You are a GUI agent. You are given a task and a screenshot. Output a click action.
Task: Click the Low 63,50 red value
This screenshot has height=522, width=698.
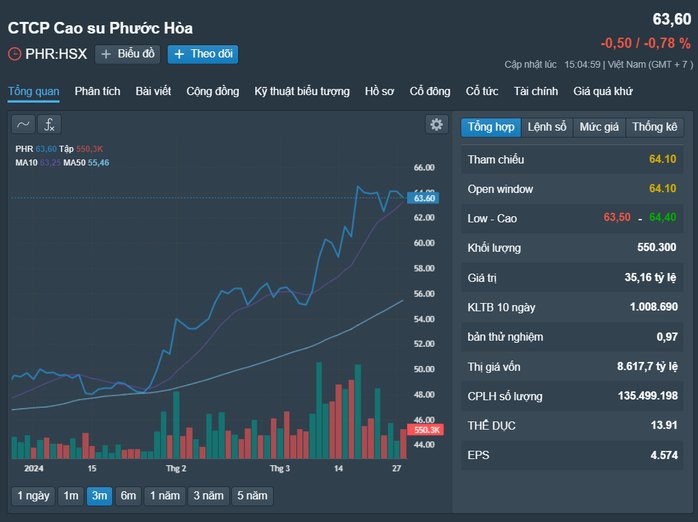[617, 217]
